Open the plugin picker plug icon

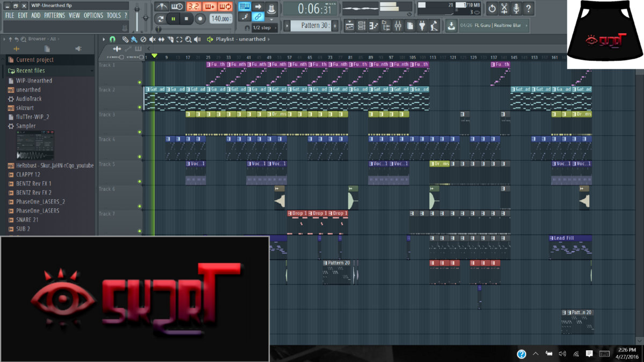pos(422,25)
